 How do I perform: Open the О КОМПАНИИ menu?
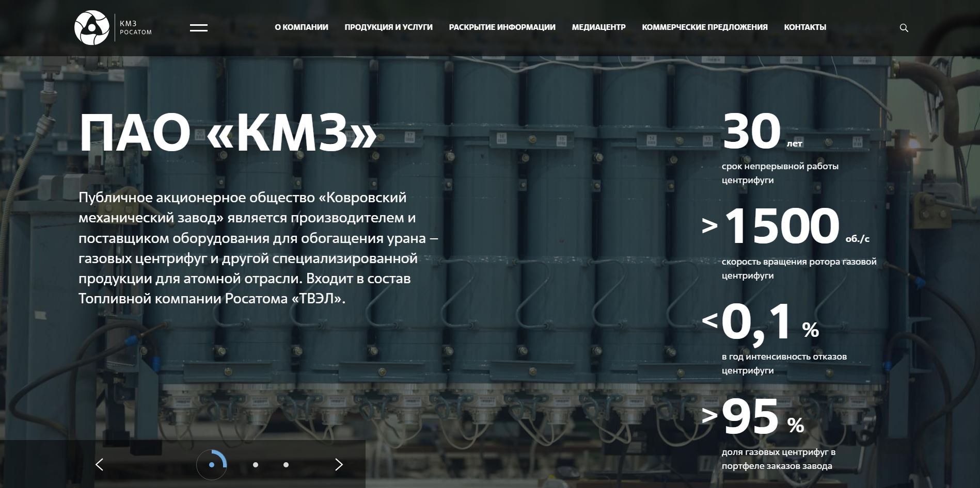(301, 27)
